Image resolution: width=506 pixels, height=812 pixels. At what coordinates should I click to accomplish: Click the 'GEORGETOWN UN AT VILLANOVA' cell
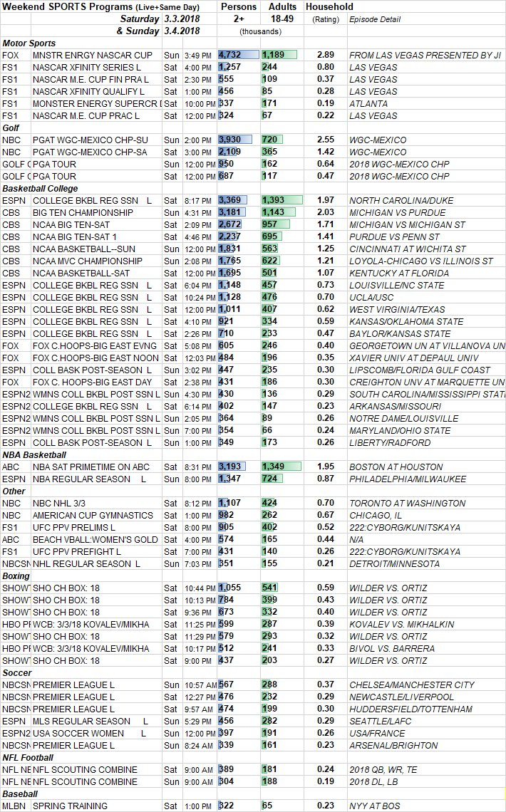click(427, 346)
